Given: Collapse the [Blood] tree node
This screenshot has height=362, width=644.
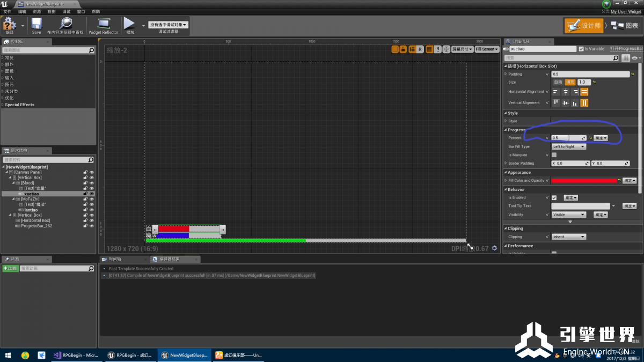Looking at the screenshot, I should pos(12,183).
